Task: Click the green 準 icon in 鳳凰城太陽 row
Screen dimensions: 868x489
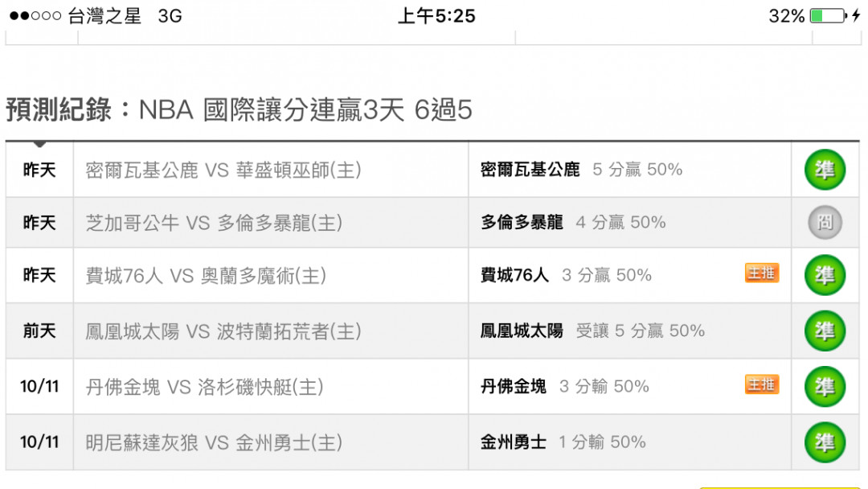Action: click(825, 331)
